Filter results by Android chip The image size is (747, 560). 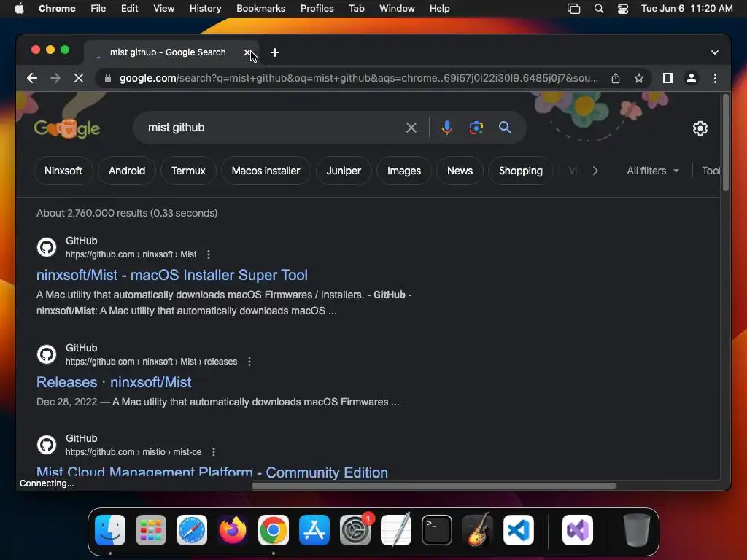pyautogui.click(x=127, y=171)
